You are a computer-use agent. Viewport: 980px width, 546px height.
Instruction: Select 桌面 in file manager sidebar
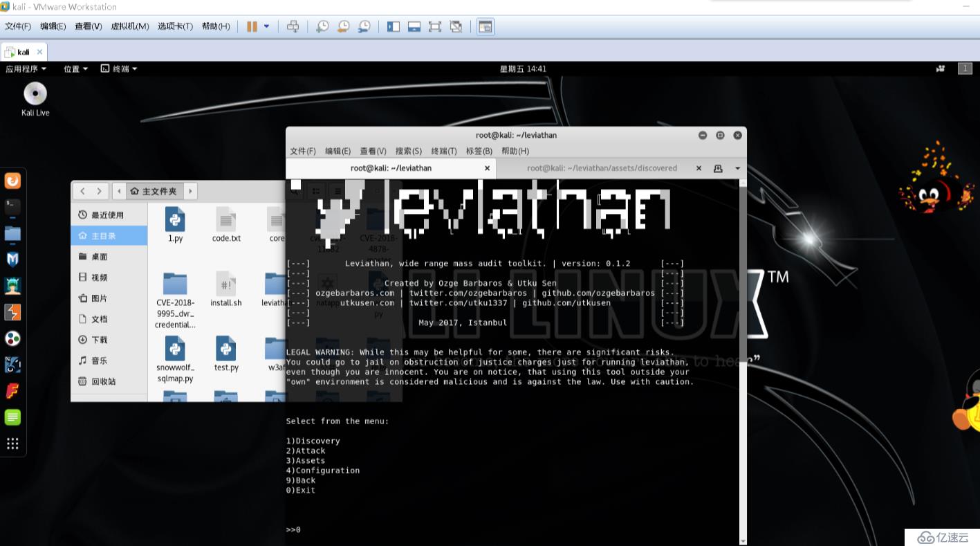click(109, 256)
